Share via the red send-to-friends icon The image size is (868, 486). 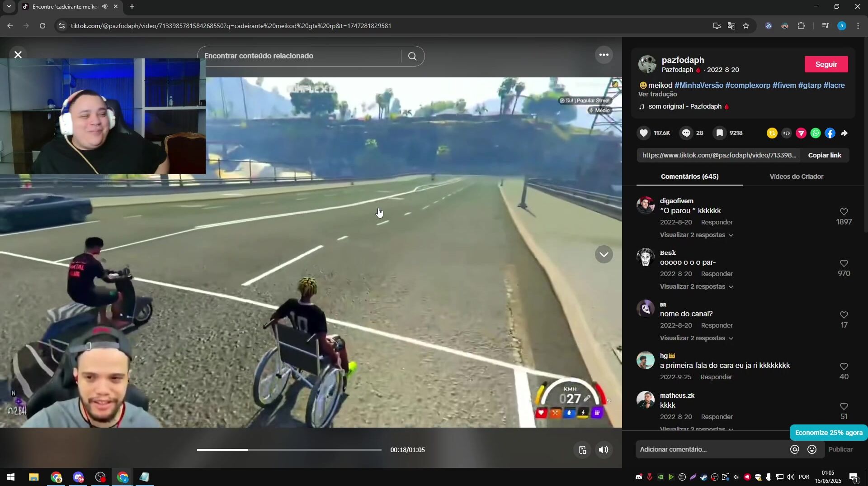tap(801, 133)
